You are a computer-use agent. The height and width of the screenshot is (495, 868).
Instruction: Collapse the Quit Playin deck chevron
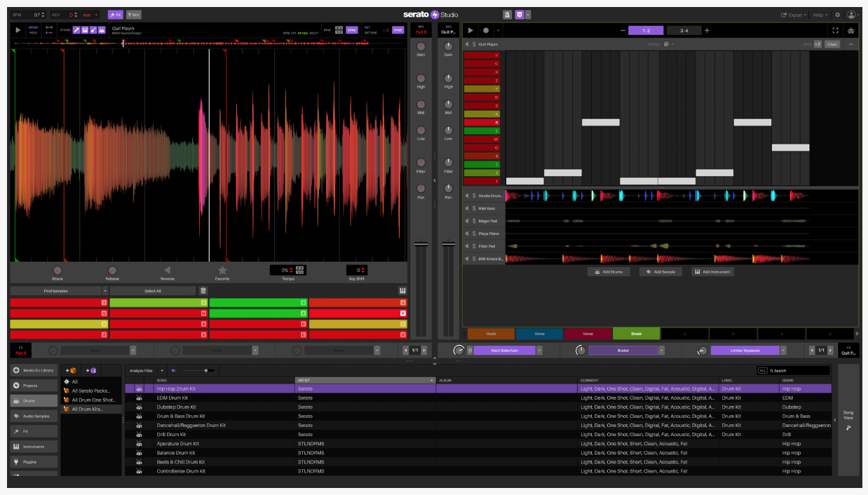tap(851, 44)
